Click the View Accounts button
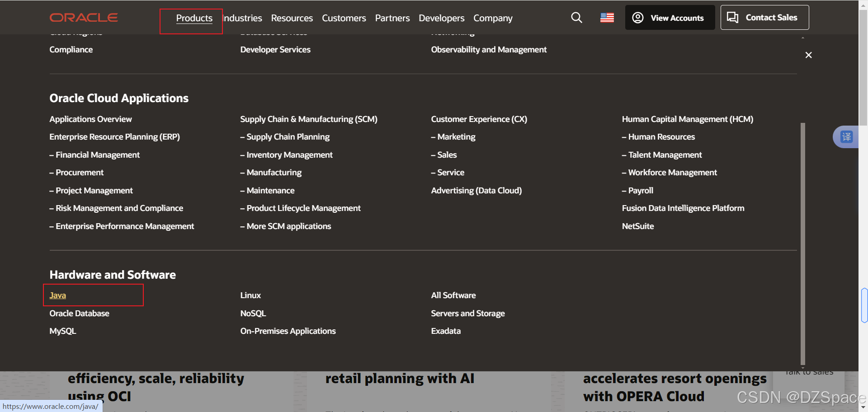This screenshot has height=412, width=868. point(670,18)
